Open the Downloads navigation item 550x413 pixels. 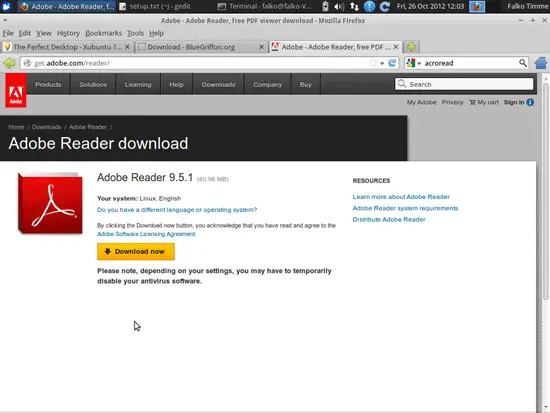218,85
